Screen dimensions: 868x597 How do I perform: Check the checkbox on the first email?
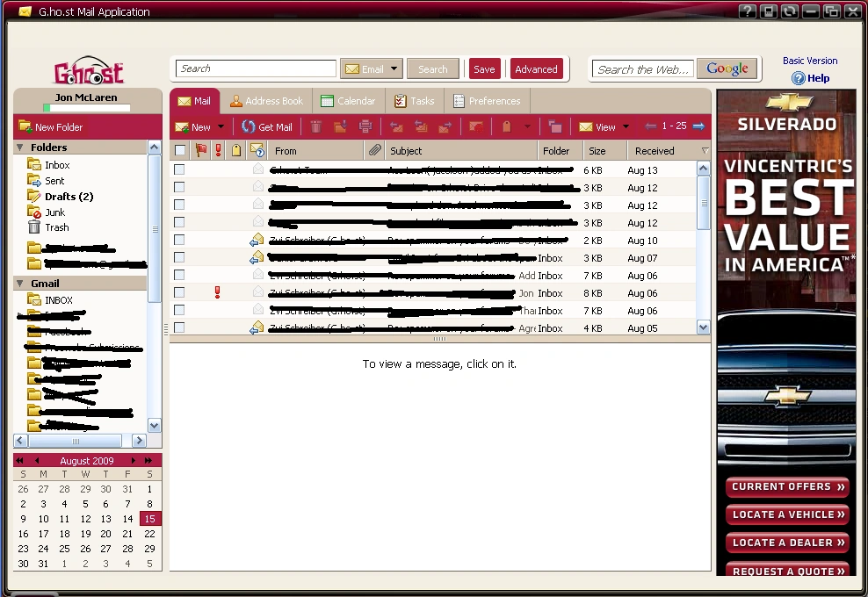coord(179,170)
